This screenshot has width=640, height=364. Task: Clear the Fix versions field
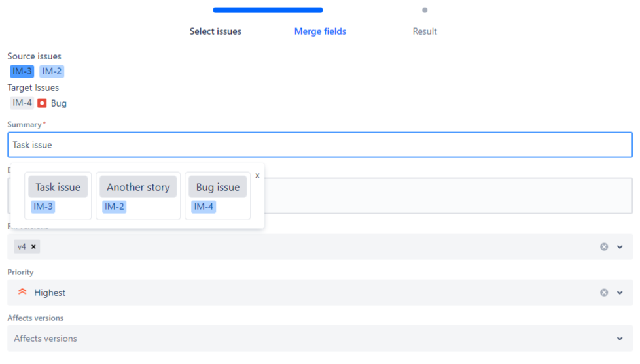[x=604, y=246]
